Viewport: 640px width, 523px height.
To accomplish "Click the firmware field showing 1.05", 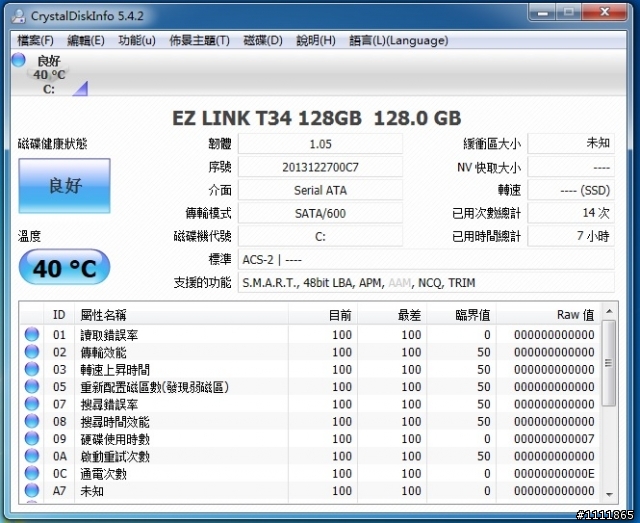I will [x=320, y=144].
